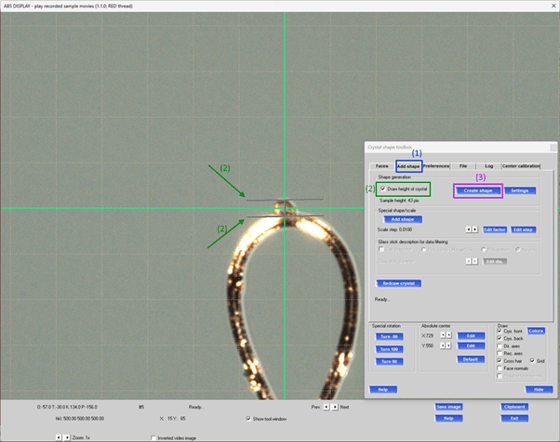Enable Inverted video image checkbox
Viewport: 560px width, 442px height.
click(153, 438)
